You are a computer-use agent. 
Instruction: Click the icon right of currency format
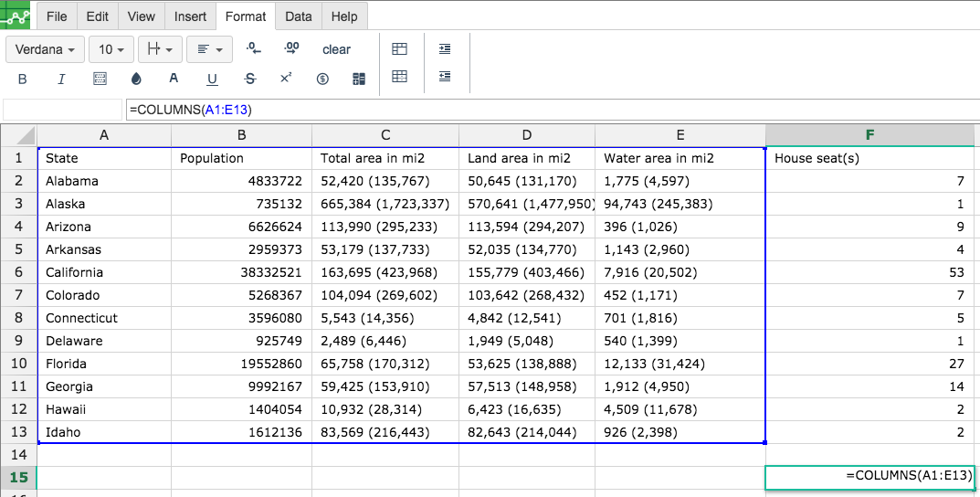[359, 79]
